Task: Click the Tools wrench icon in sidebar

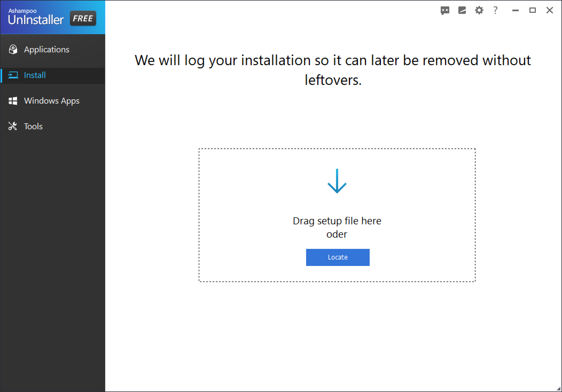Action: point(13,126)
